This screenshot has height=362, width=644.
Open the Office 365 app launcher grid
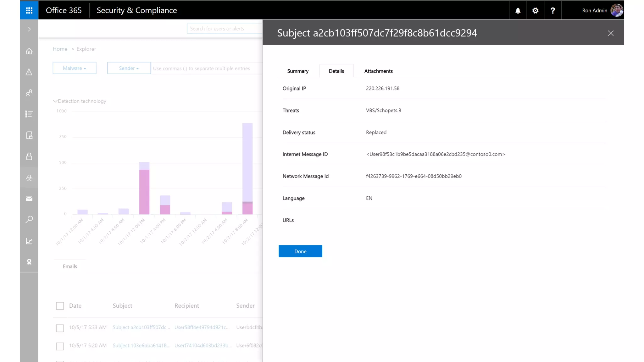click(29, 10)
